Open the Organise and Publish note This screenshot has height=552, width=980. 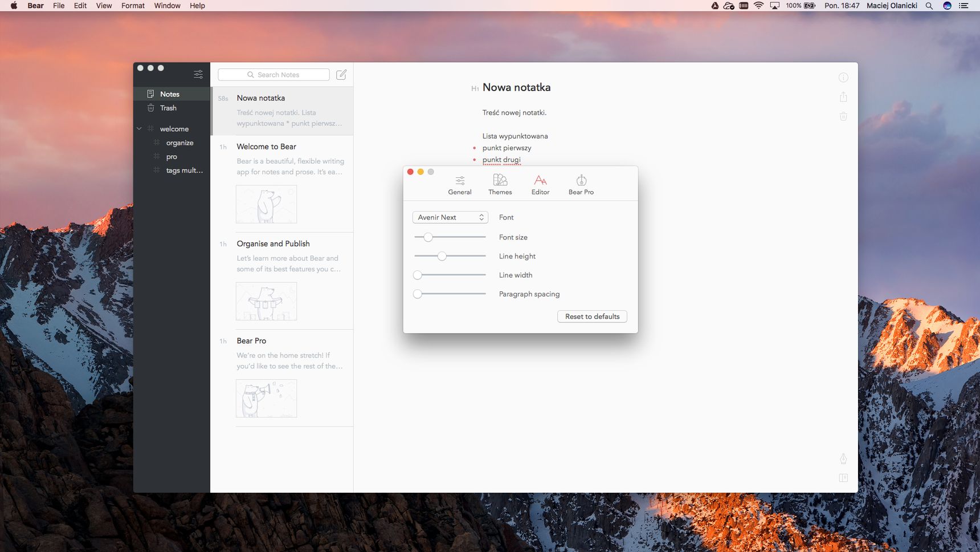283,281
